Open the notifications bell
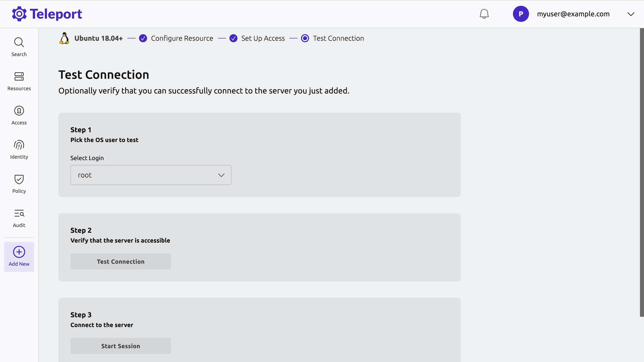644x362 pixels. point(484,14)
